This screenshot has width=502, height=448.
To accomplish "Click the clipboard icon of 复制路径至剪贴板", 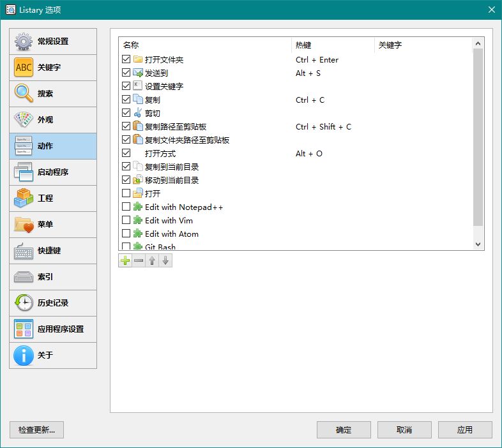I will pyautogui.click(x=138, y=126).
